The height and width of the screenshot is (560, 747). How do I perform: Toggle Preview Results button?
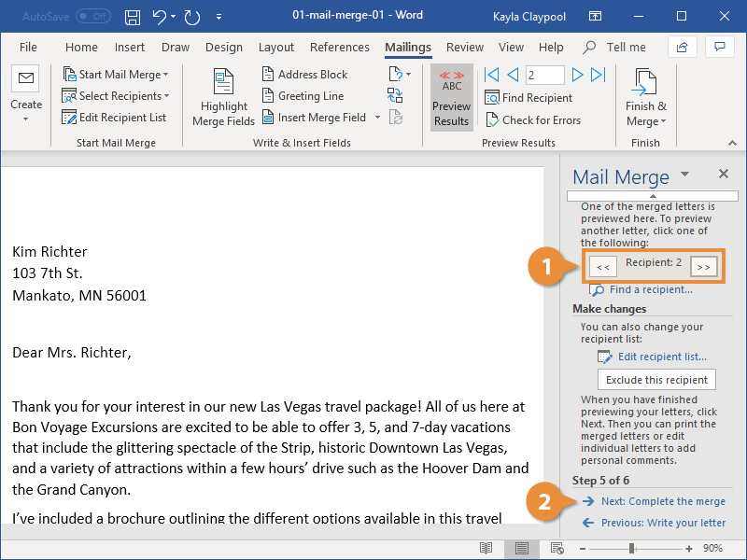click(451, 98)
